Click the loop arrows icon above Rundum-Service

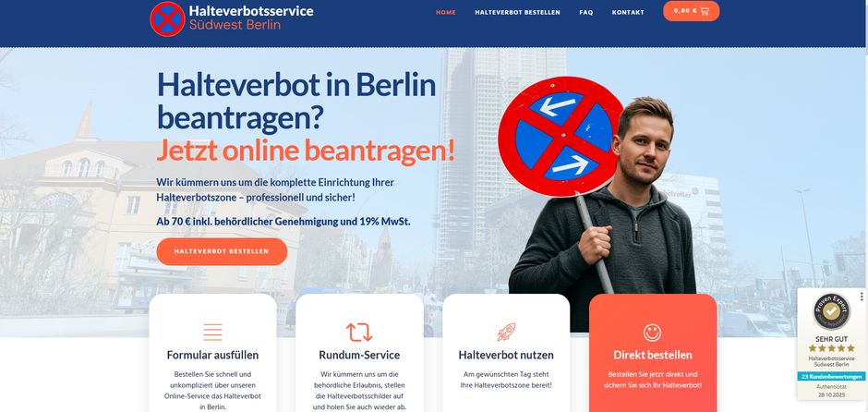(x=359, y=333)
